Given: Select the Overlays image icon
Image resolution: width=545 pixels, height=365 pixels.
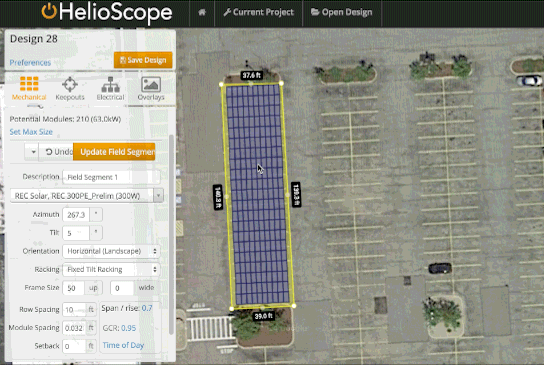Looking at the screenshot, I should tap(151, 84).
